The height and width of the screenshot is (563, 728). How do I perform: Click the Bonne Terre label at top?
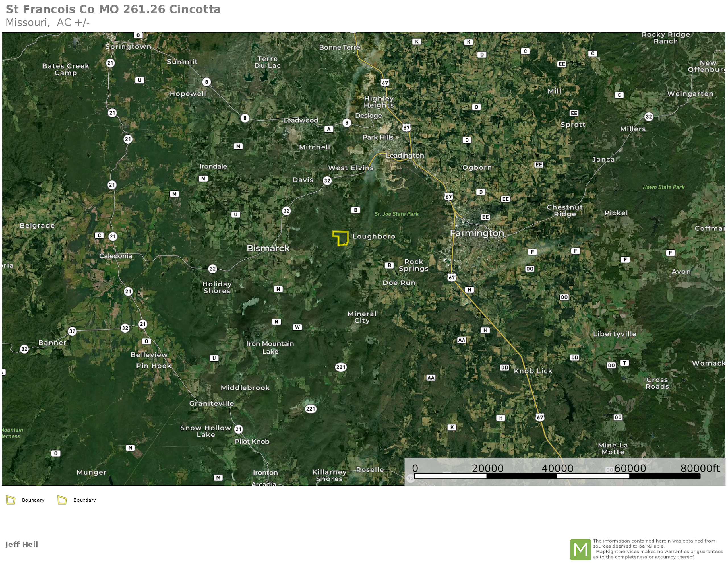(340, 47)
